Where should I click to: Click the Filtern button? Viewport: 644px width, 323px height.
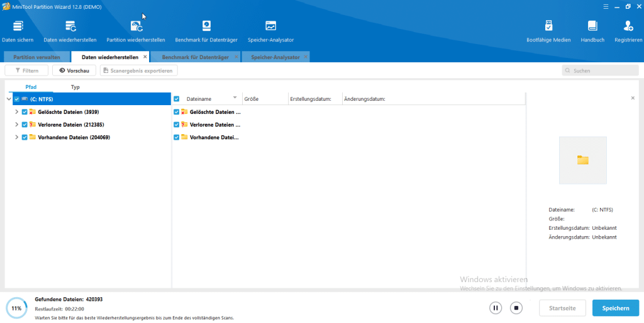pyautogui.click(x=26, y=71)
